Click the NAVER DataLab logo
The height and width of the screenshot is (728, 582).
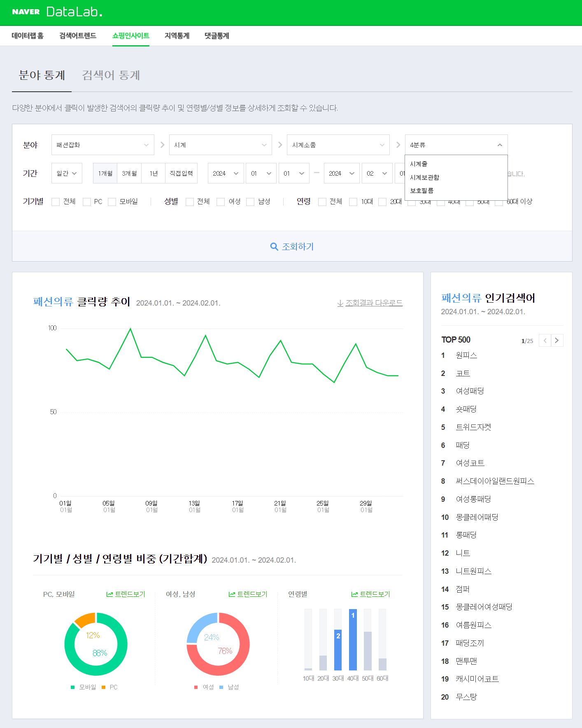click(x=57, y=12)
